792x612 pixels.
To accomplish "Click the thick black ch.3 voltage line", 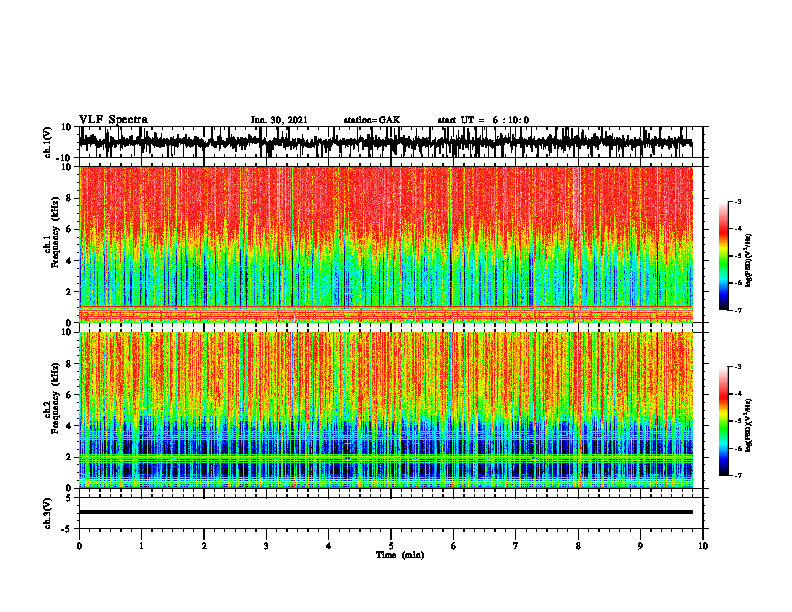I will [385, 512].
